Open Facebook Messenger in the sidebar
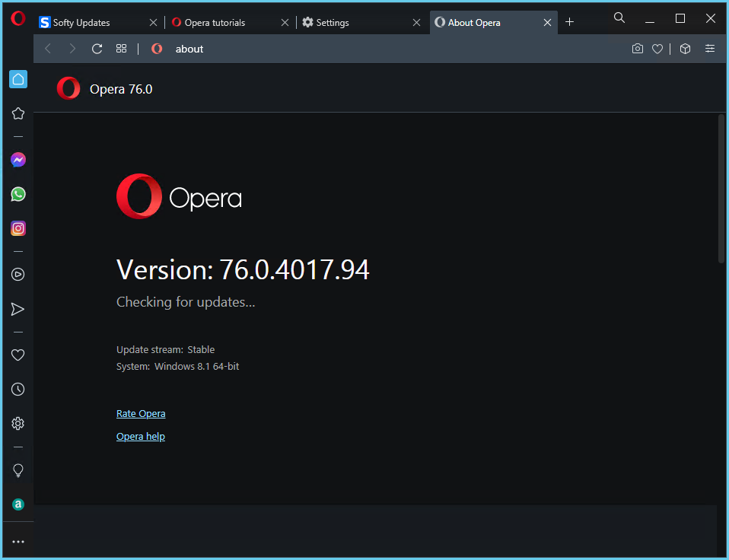Screen dimensions: 729x560 [18, 160]
